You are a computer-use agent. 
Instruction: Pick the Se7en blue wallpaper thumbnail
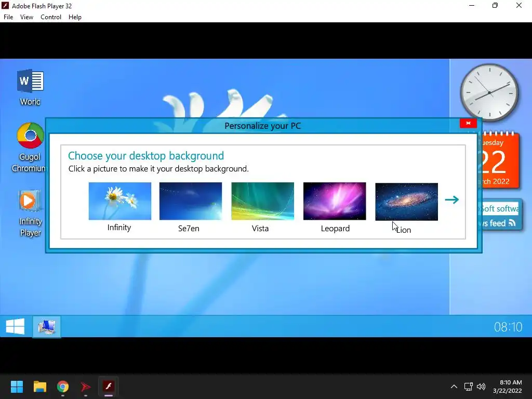pyautogui.click(x=191, y=201)
